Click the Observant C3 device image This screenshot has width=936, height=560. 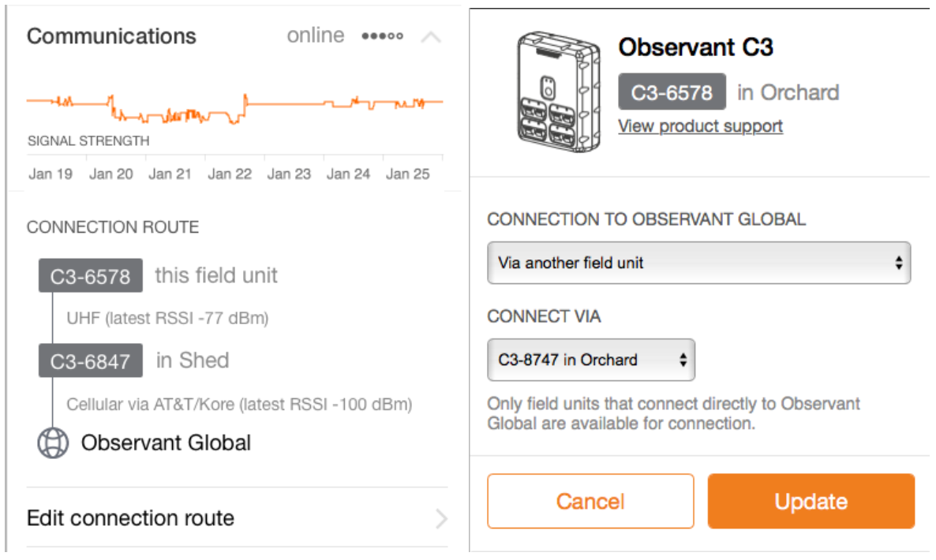(x=556, y=92)
